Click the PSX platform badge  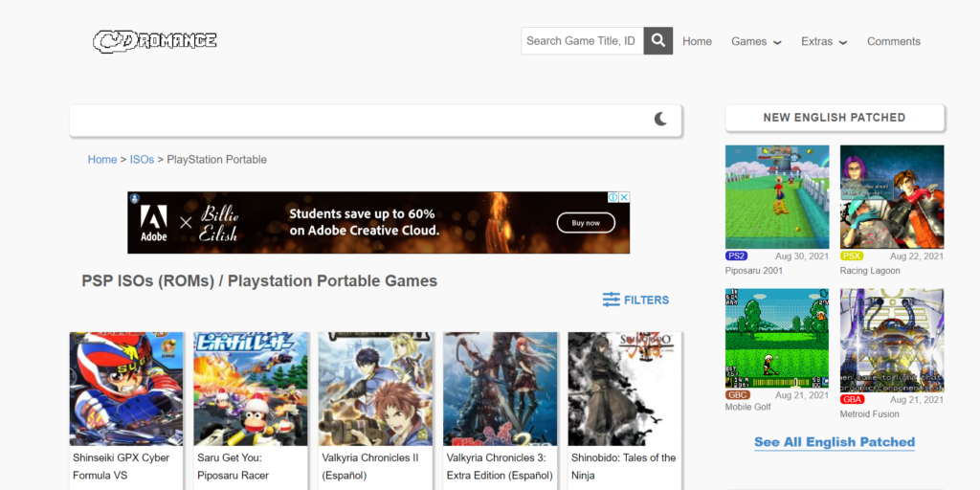point(851,256)
